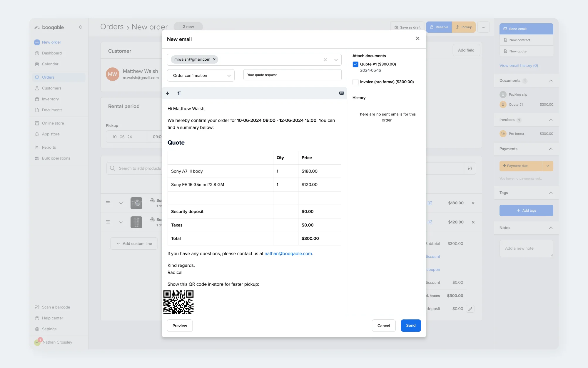Enable the Quote #1 ($300.00) attachment checkbox
Image resolution: width=588 pixels, height=368 pixels.
pyautogui.click(x=355, y=64)
